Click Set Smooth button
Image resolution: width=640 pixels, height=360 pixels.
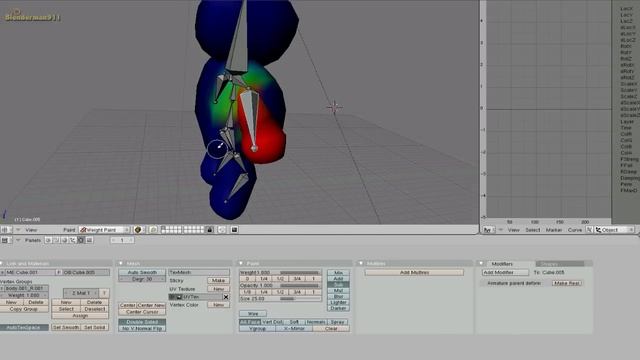click(66, 327)
